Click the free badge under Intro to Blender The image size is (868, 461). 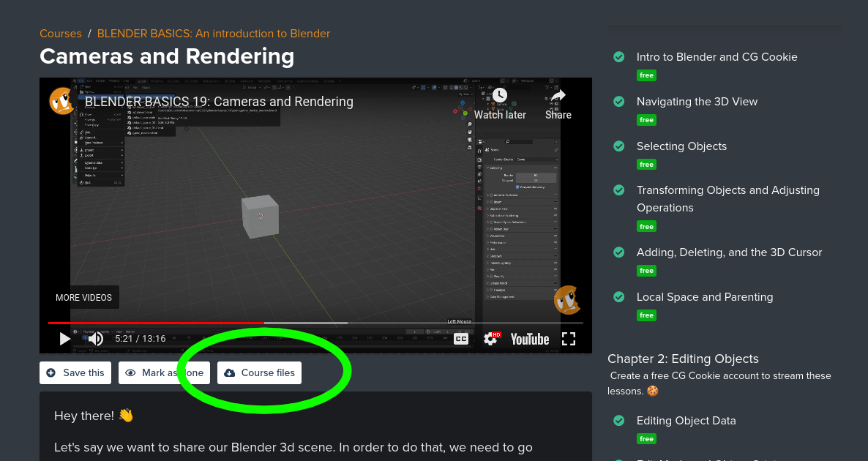tap(646, 75)
